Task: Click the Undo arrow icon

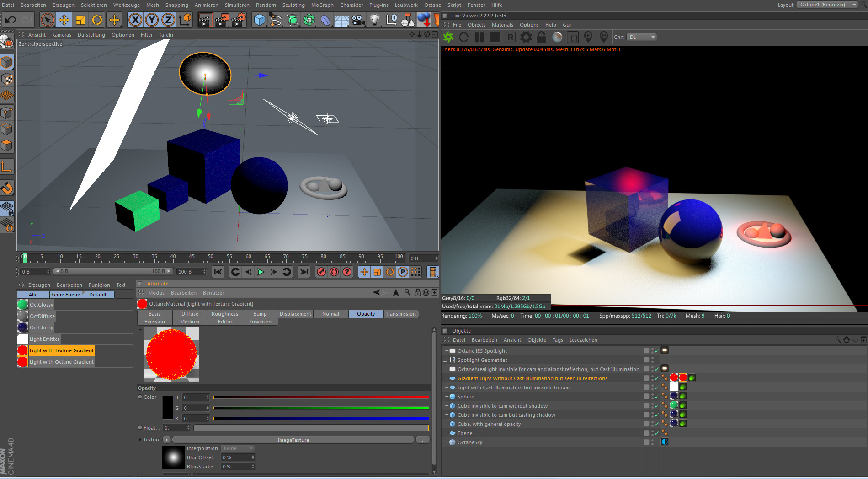Action: 10,20
